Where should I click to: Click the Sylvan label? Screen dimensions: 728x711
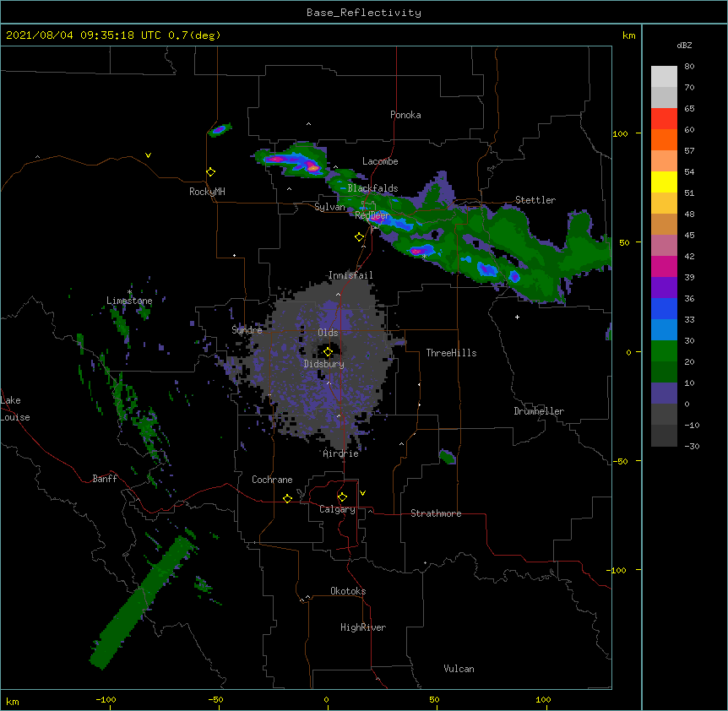329,207
